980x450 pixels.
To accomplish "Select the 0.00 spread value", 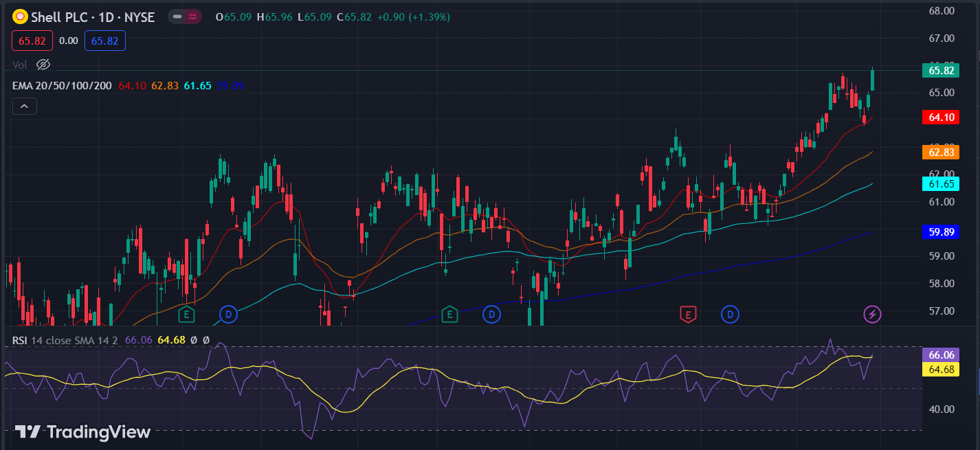I will point(68,41).
